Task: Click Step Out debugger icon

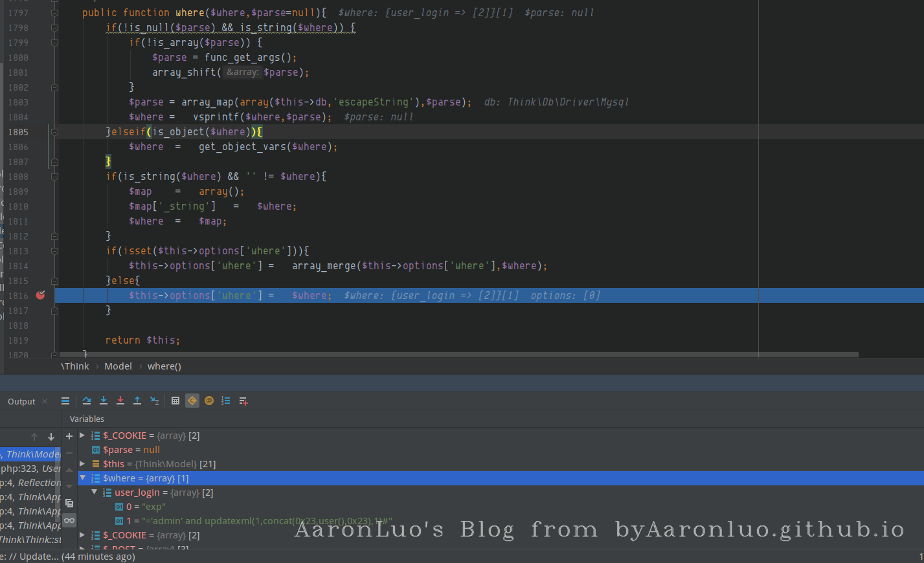Action: pos(137,401)
